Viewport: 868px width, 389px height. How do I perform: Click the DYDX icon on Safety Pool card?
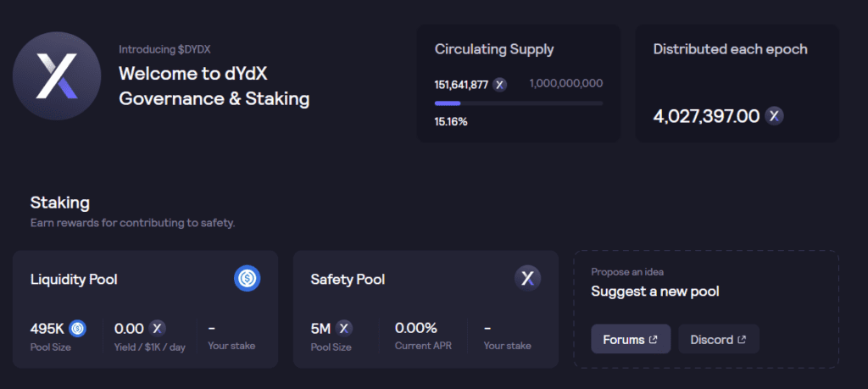527,279
